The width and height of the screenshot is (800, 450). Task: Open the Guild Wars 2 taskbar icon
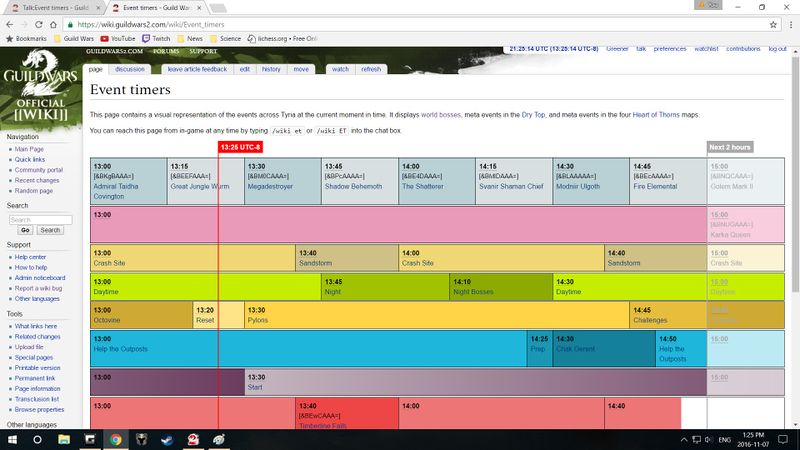pos(193,439)
